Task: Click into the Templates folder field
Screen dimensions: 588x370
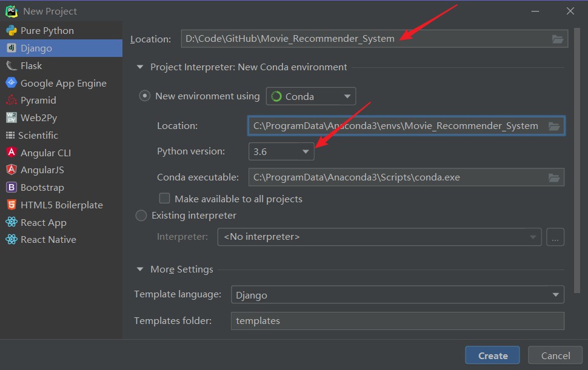Action: point(398,321)
